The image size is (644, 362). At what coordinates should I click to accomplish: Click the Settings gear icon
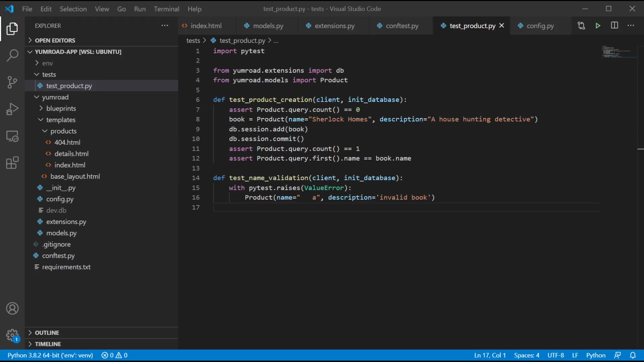pos(12,335)
